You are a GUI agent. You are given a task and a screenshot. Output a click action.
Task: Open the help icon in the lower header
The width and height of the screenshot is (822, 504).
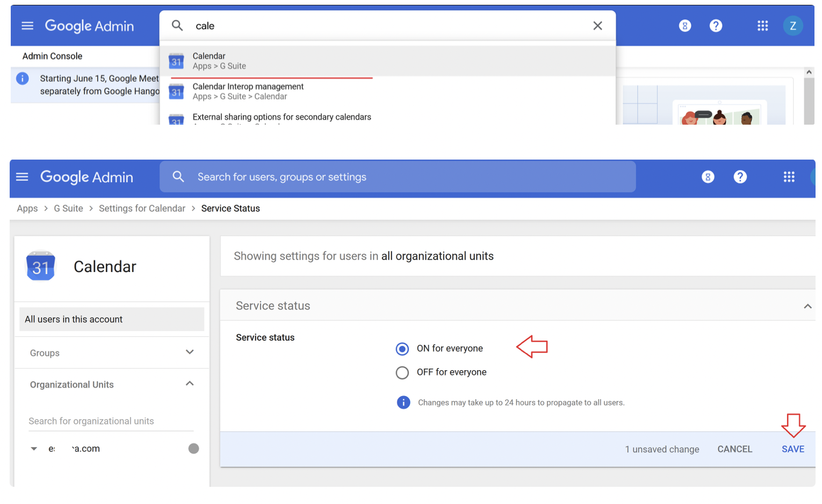tap(740, 177)
